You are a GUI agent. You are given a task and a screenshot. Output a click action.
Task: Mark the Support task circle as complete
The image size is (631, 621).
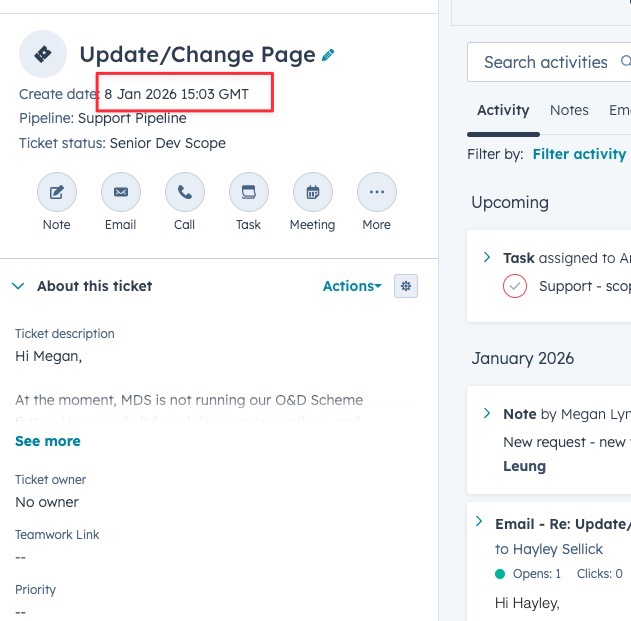point(515,286)
